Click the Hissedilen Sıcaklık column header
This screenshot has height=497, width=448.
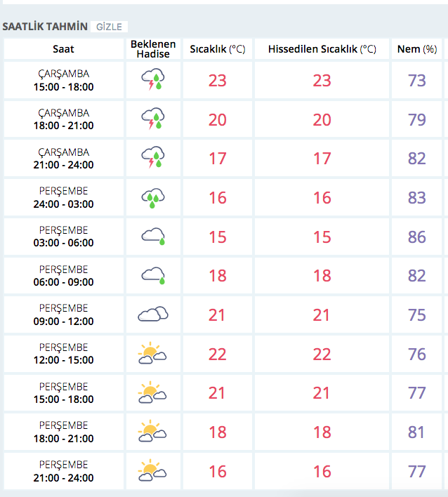tap(322, 49)
